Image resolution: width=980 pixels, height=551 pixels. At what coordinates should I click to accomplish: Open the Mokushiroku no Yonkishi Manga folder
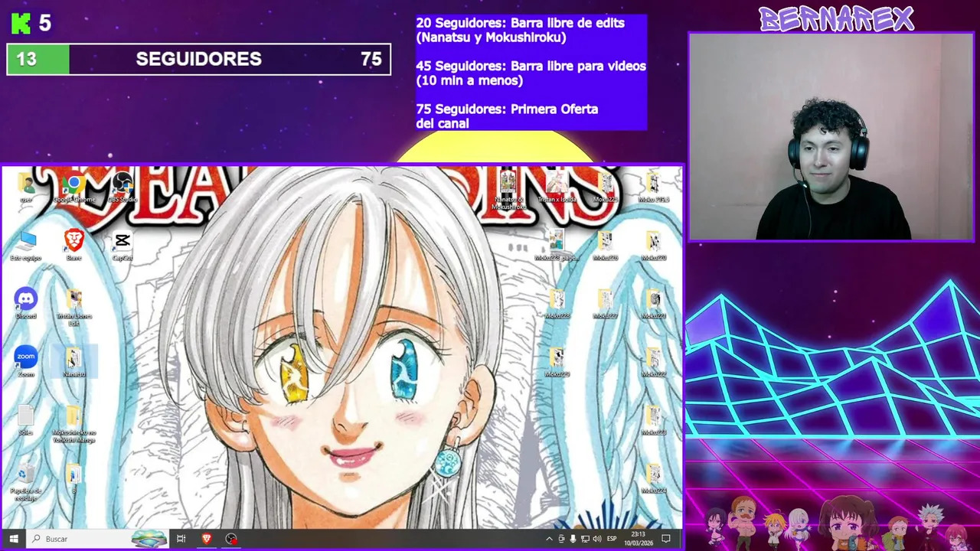click(x=74, y=425)
